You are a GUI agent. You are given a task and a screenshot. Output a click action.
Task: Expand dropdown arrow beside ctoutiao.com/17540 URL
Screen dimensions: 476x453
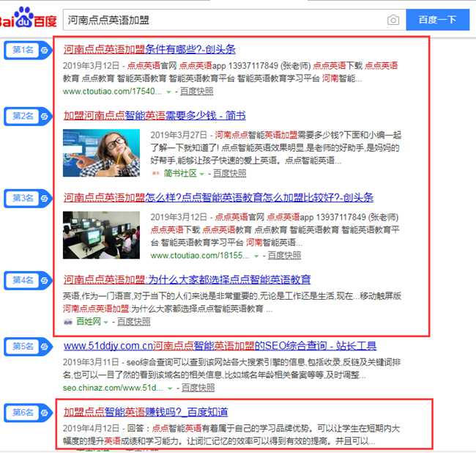click(x=168, y=92)
